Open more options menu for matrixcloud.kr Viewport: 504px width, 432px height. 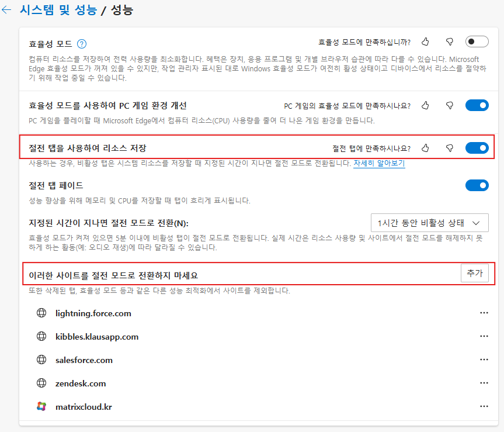click(x=484, y=406)
